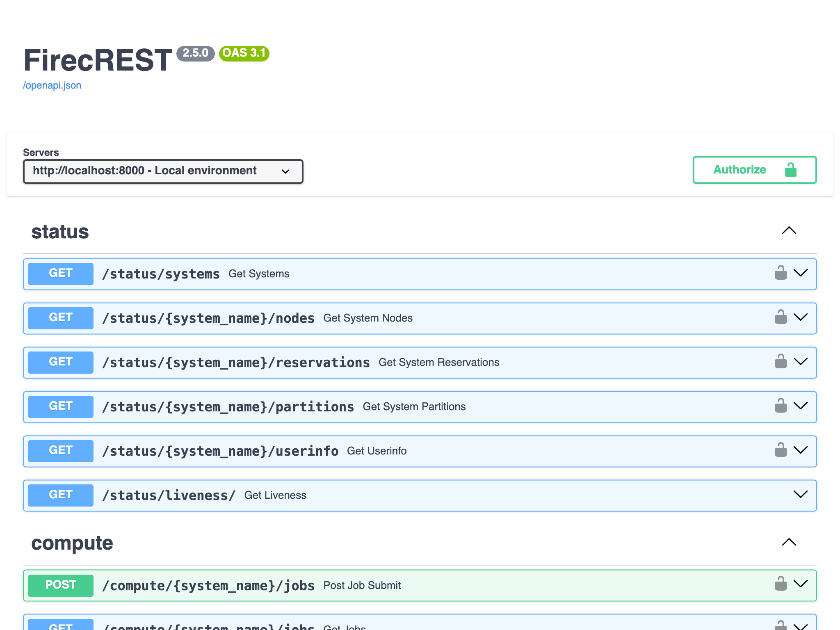The image size is (840, 630).
Task: Click the status section heading
Action: [60, 232]
